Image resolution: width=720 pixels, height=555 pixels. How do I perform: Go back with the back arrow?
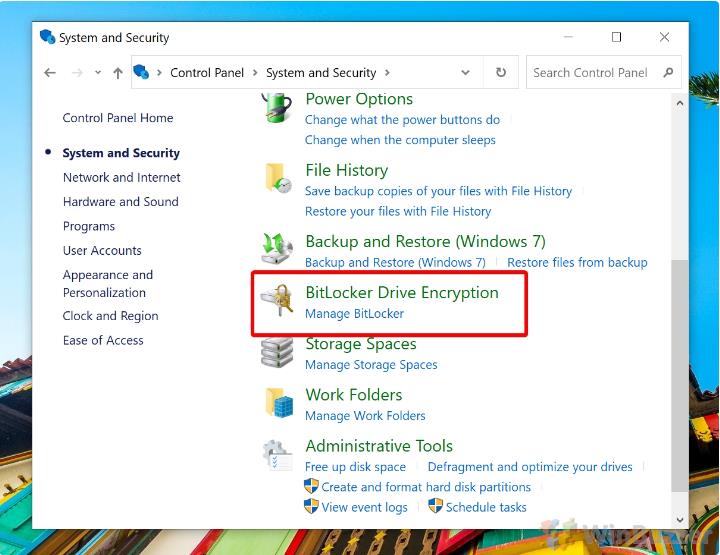pyautogui.click(x=50, y=73)
